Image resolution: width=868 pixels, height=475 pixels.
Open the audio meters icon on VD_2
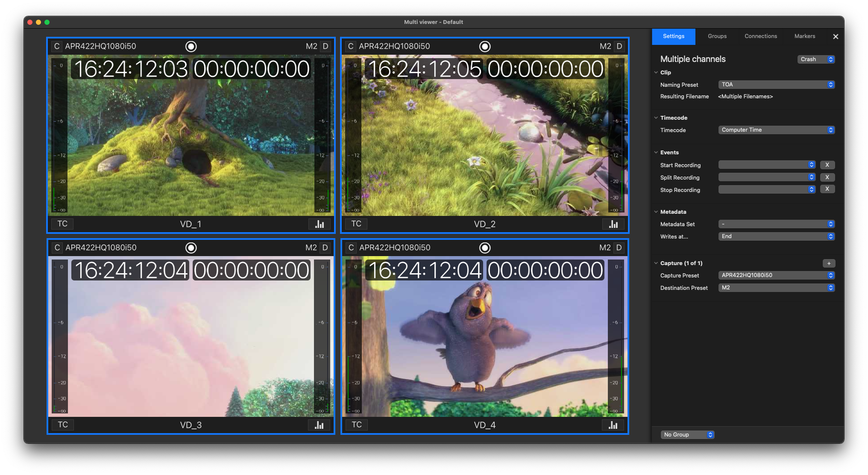(x=613, y=224)
